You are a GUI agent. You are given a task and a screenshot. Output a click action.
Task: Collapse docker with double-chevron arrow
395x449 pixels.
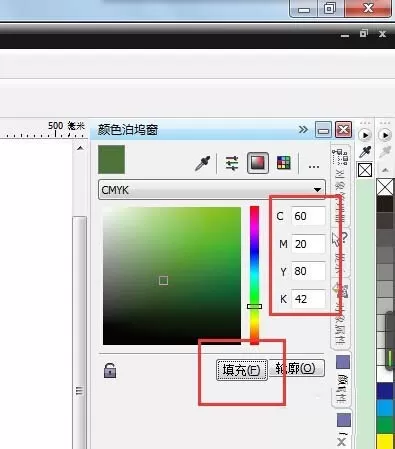pyautogui.click(x=303, y=129)
